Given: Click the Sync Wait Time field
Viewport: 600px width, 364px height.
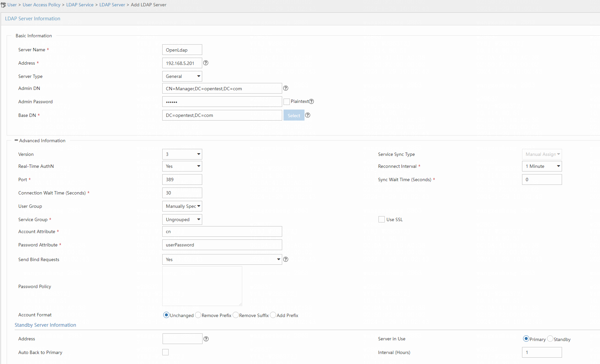Looking at the screenshot, I should pyautogui.click(x=542, y=180).
